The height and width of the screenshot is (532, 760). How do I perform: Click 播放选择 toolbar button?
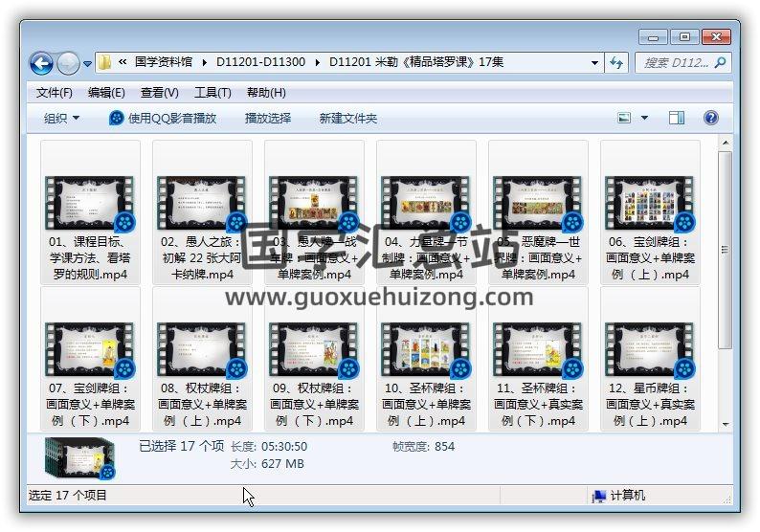[x=268, y=119]
